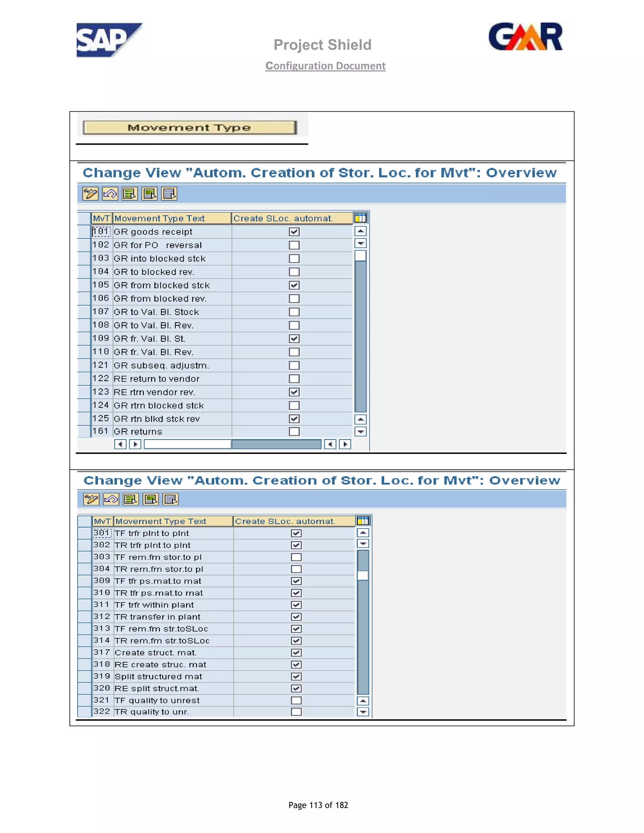
Task: Check Create SLoc for 102 GR for PO reversal
Action: coord(294,245)
